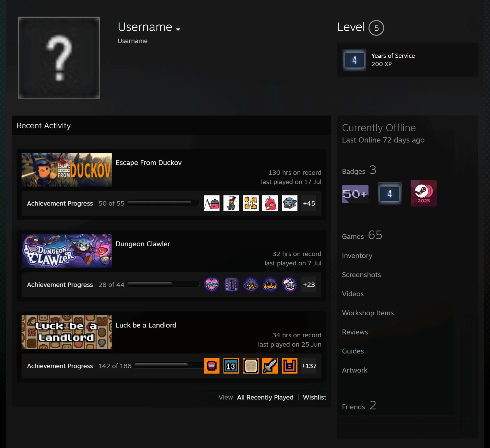Click the Steam 2025 badge
Screen dimensions: 490x448
[424, 193]
